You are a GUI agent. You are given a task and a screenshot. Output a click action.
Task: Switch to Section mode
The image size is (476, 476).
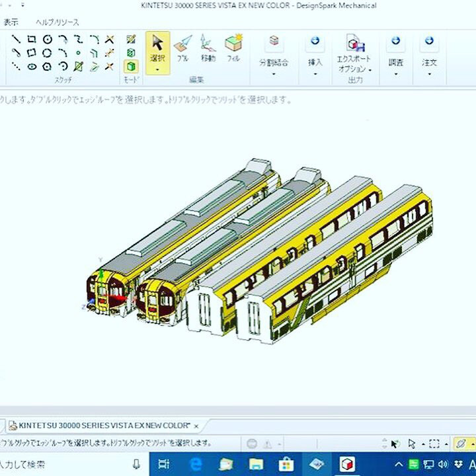[x=131, y=53]
